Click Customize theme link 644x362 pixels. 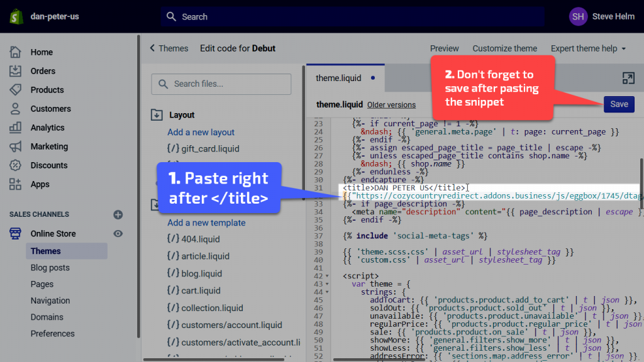click(505, 48)
